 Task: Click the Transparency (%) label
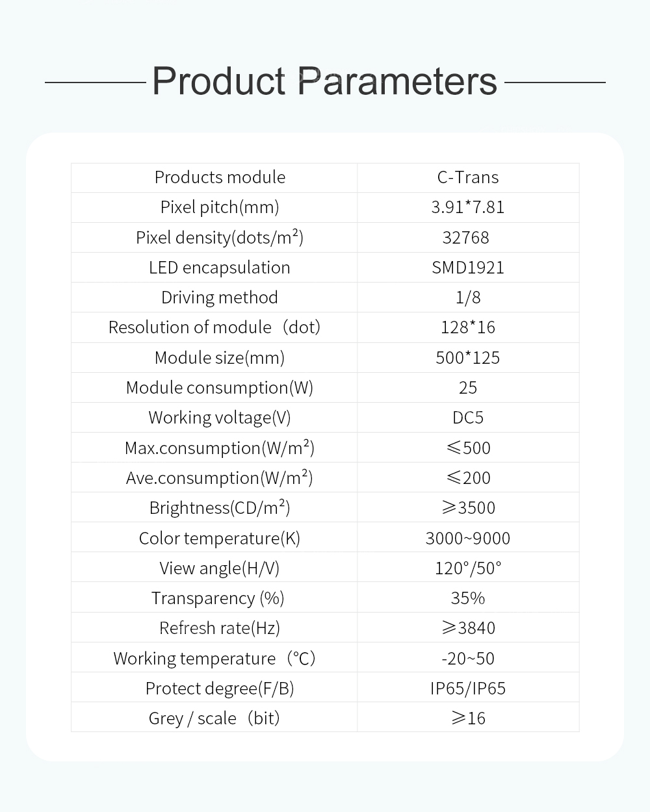pos(218,598)
